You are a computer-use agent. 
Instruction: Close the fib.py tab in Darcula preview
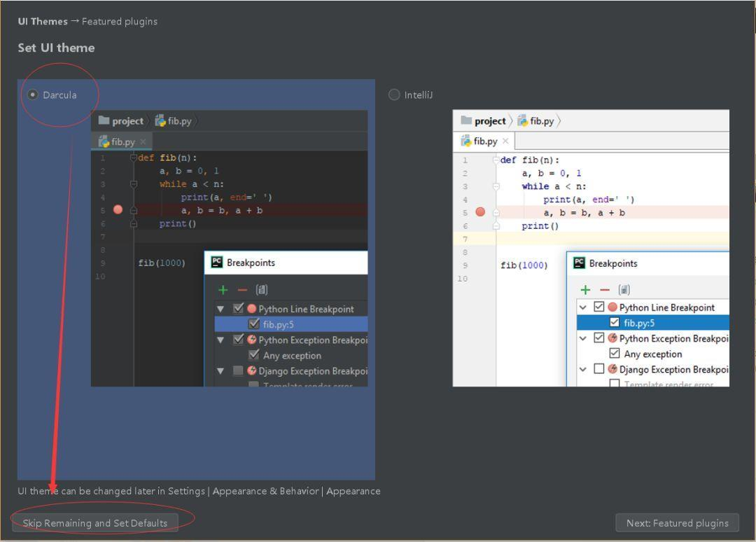(x=143, y=141)
